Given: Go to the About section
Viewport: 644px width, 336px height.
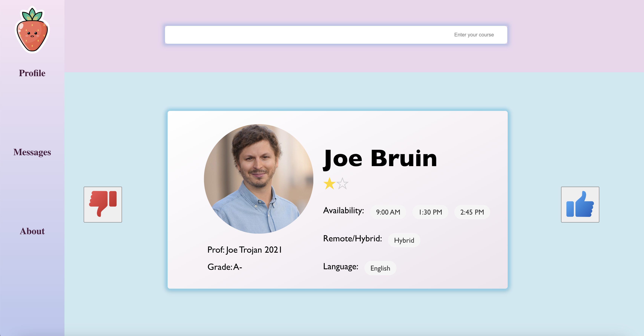Looking at the screenshot, I should click(32, 231).
